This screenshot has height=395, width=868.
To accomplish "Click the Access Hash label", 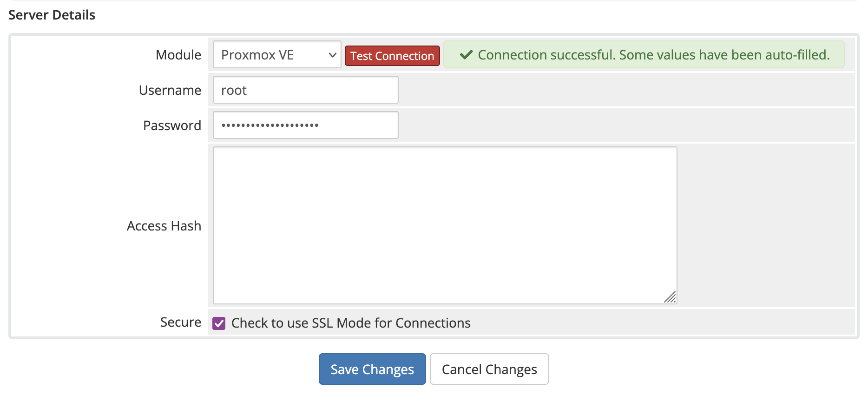I will point(164,226).
